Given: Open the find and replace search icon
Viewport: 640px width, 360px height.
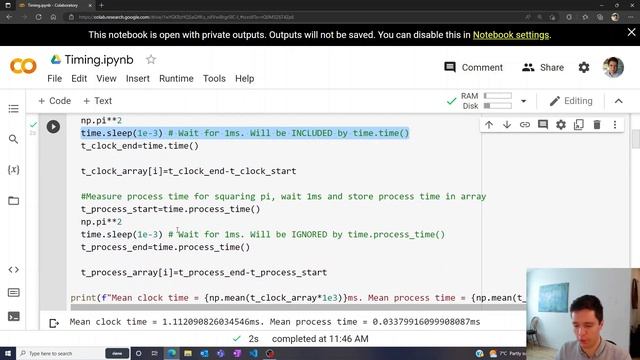Looking at the screenshot, I should point(13,139).
